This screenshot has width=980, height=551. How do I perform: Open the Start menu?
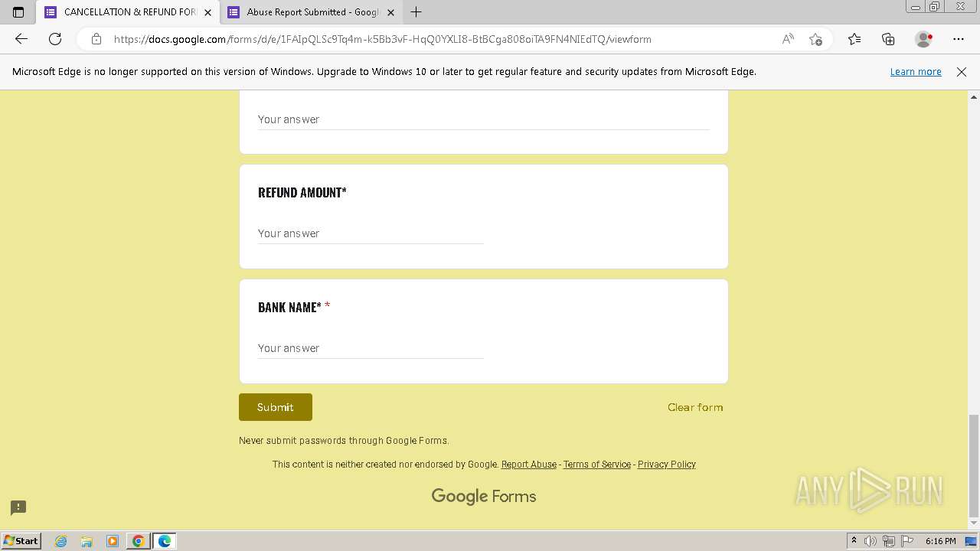(21, 541)
